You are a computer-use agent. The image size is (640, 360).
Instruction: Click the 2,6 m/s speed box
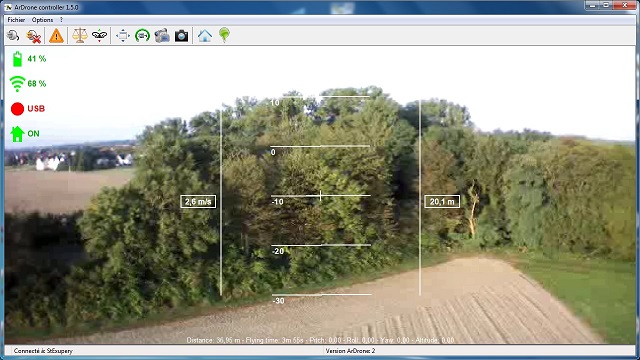pyautogui.click(x=198, y=202)
